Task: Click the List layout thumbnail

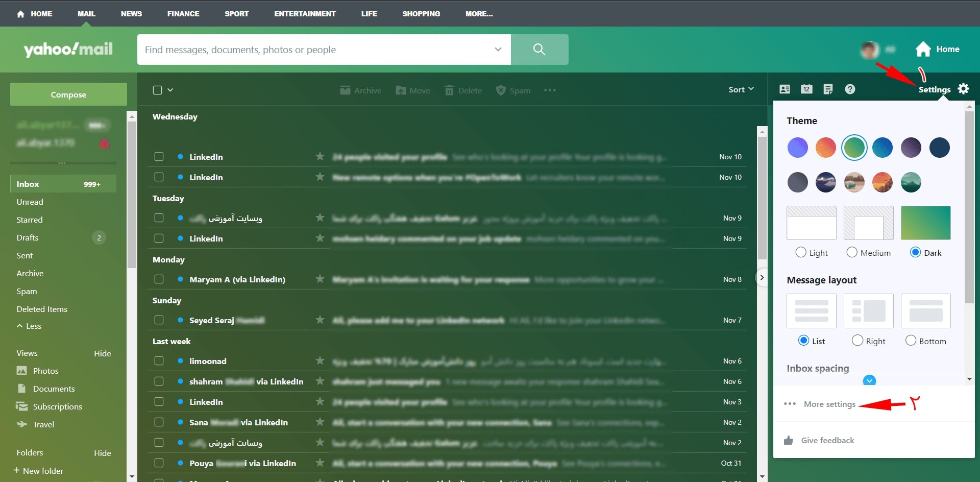Action: click(811, 311)
